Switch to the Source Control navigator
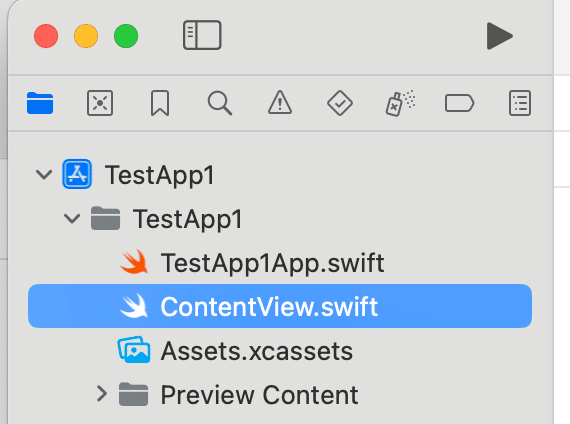This screenshot has width=570, height=424. (x=100, y=103)
